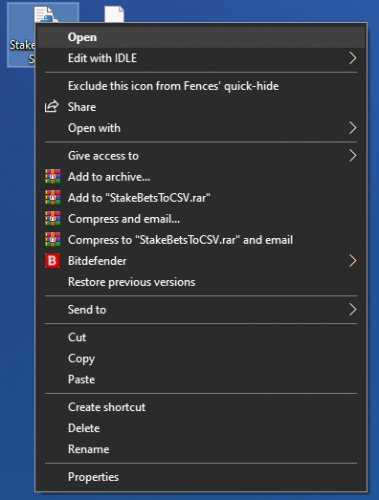379x500 pixels.
Task: Expand the Edit with IDLE submenu arrow
Action: (352, 58)
